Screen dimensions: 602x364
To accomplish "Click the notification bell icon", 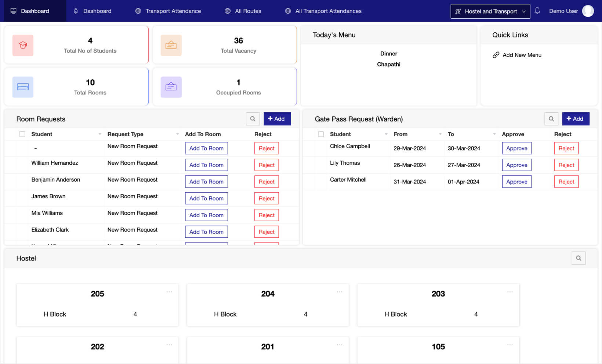I will tap(537, 11).
